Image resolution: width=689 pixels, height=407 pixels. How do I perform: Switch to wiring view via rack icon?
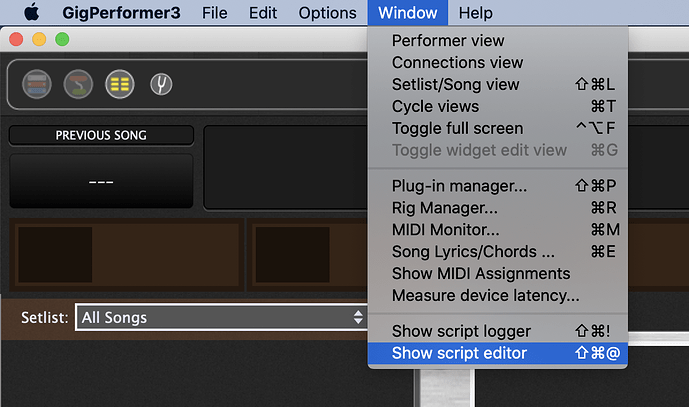(37, 84)
